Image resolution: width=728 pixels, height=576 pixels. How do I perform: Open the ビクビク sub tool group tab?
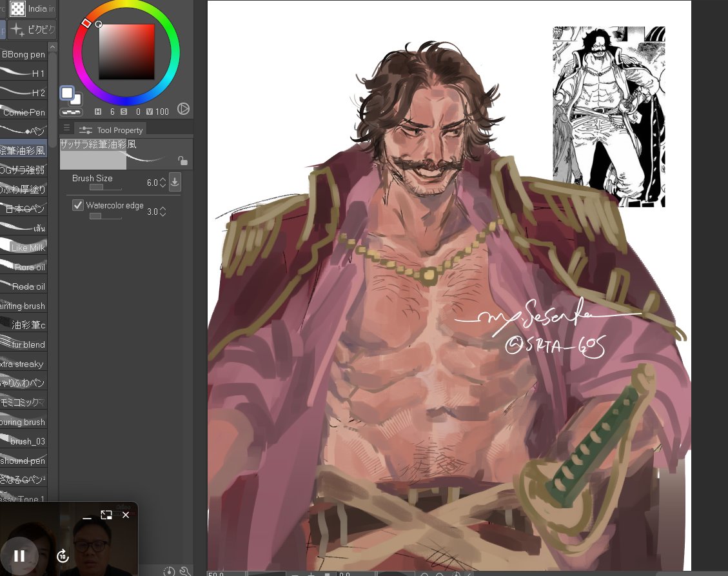click(32, 29)
